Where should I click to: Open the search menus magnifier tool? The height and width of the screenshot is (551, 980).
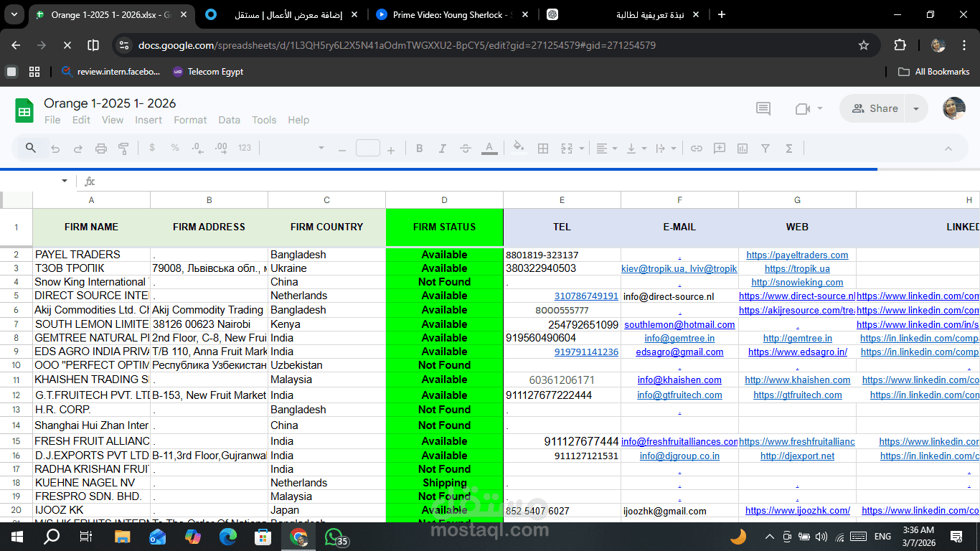pyautogui.click(x=31, y=149)
